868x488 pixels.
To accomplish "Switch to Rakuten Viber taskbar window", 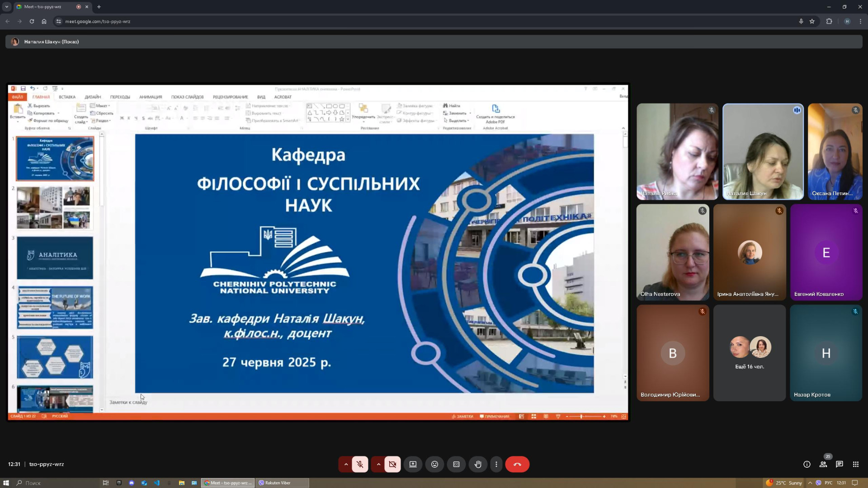I will pyautogui.click(x=282, y=483).
